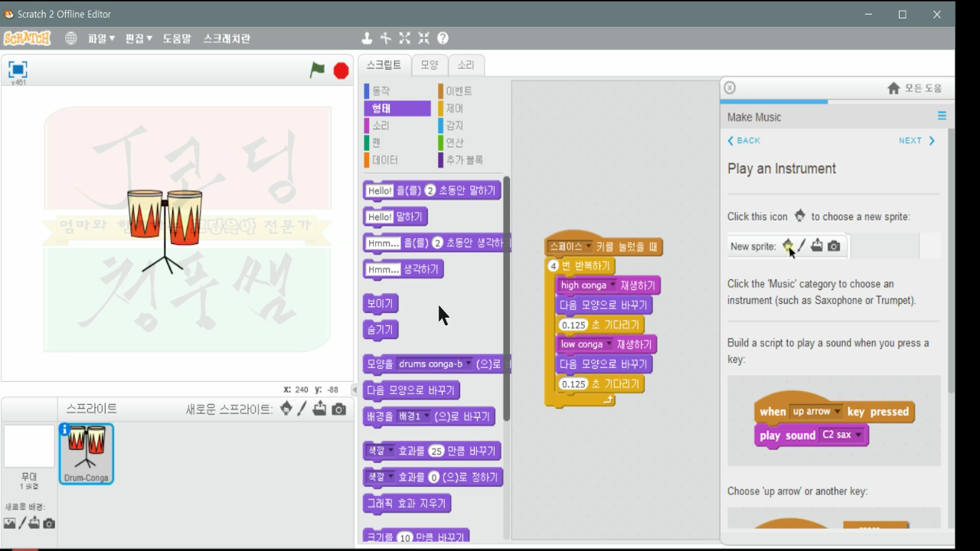Click the green flag to start
Image resolution: width=980 pixels, height=551 pixels.
click(x=317, y=70)
